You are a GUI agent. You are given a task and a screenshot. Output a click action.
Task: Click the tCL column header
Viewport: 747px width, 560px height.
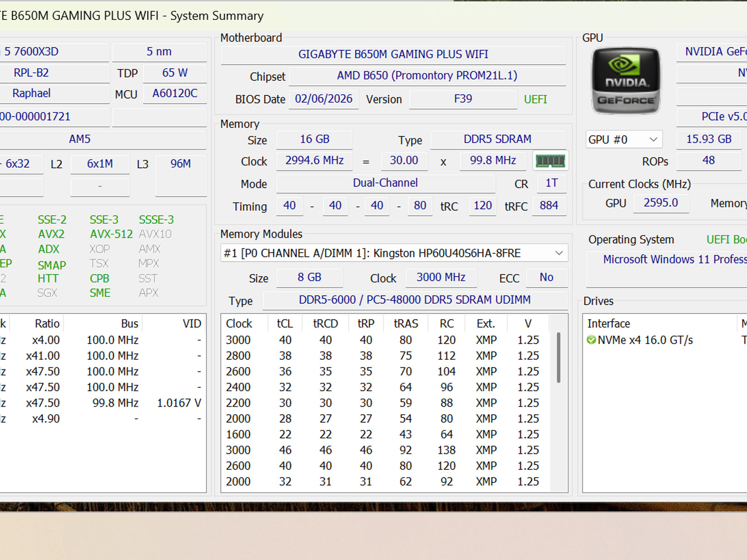285,323
